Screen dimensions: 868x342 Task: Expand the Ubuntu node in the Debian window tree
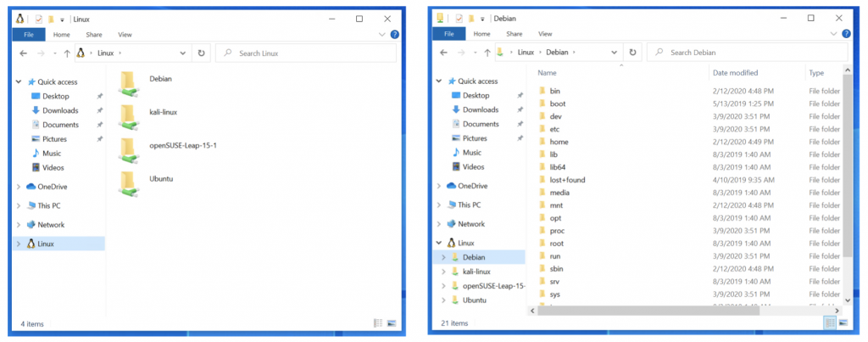[443, 300]
